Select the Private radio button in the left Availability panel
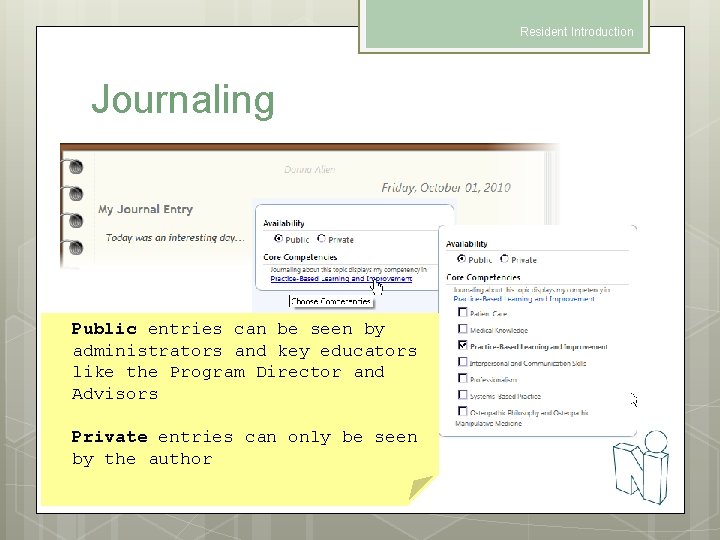The image size is (720, 540). (x=321, y=238)
